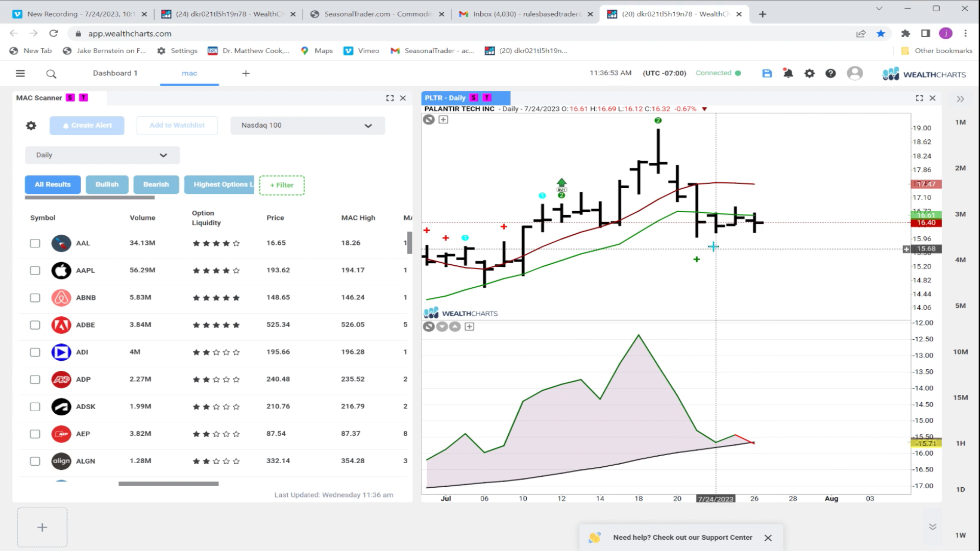Screen dimensions: 980x551
Task: Reload the current page
Action: tap(54, 34)
